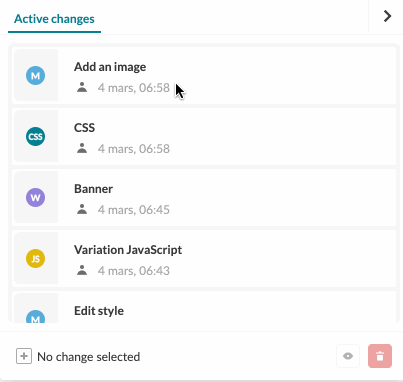Toggle preview with the eye icon button
The image size is (403, 382).
(x=348, y=356)
